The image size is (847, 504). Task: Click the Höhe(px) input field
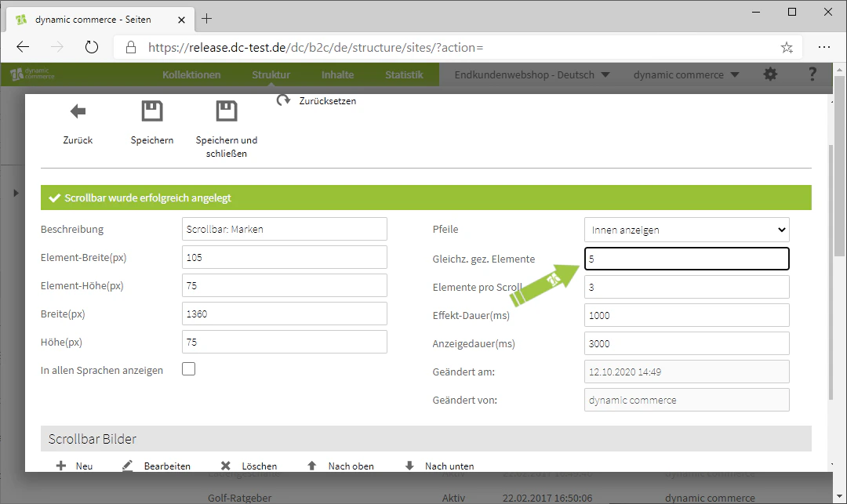click(285, 342)
